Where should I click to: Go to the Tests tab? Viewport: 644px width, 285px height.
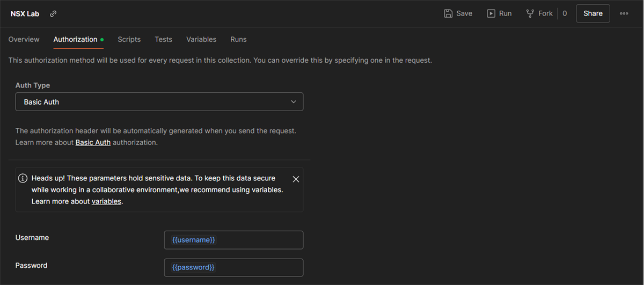click(164, 39)
